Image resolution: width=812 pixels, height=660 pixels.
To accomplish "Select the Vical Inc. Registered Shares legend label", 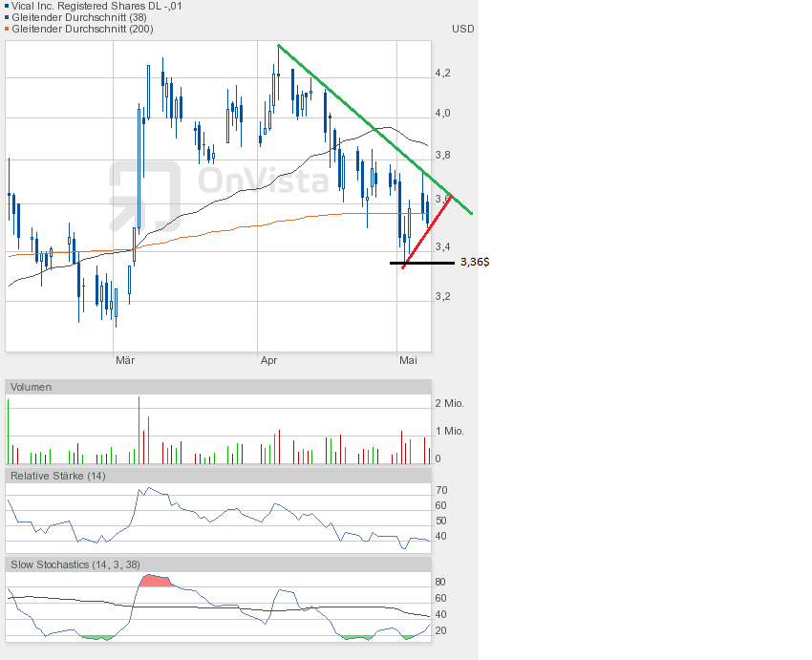I will (96, 6).
